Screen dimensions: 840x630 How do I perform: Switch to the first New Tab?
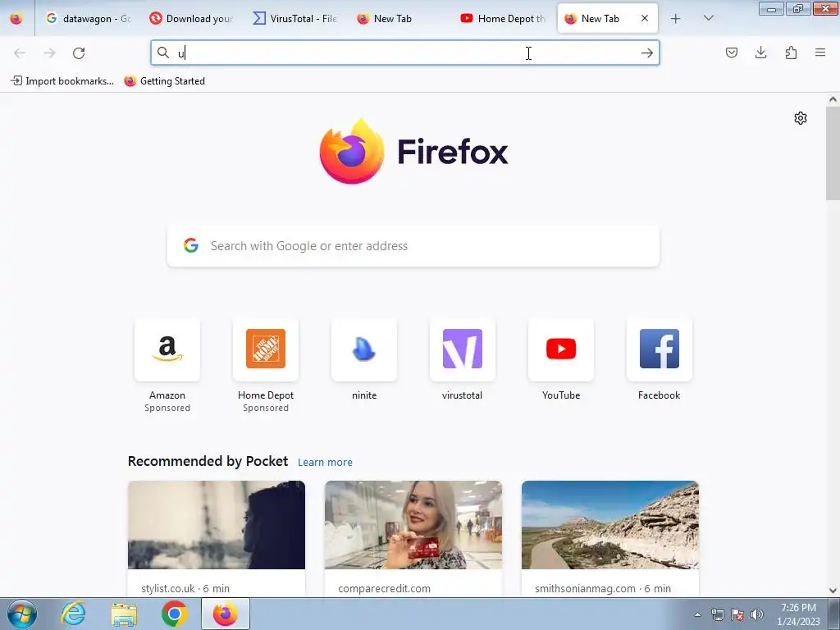pyautogui.click(x=400, y=19)
